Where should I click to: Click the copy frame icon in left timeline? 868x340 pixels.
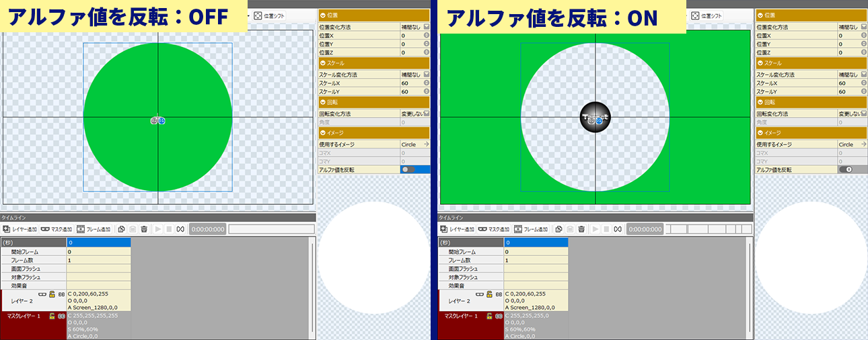point(121,229)
